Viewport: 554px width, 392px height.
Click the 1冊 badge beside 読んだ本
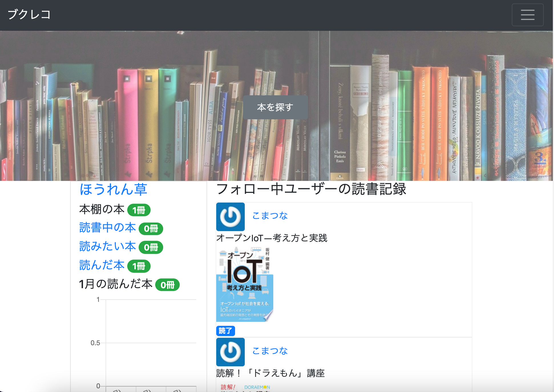[x=139, y=266]
